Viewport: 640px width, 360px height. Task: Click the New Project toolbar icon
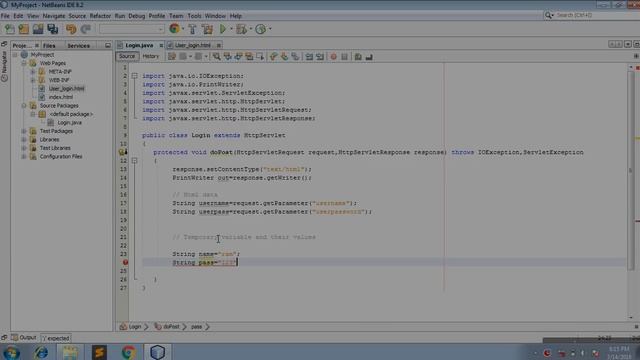pyautogui.click(x=24, y=29)
